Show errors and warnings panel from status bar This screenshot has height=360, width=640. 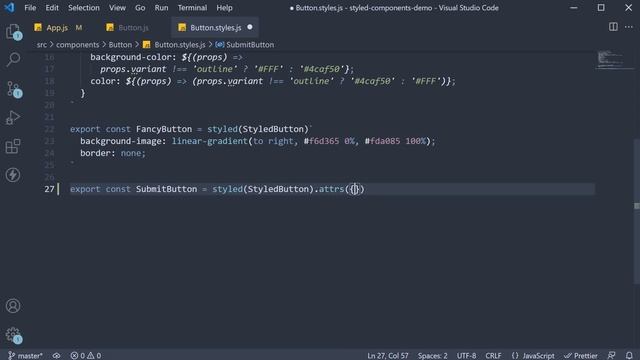click(x=86, y=356)
